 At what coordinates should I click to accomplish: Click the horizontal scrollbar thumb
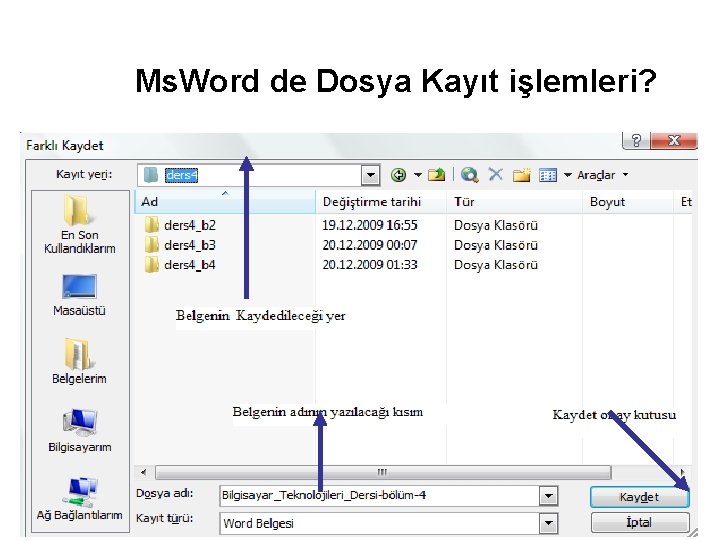tap(383, 472)
